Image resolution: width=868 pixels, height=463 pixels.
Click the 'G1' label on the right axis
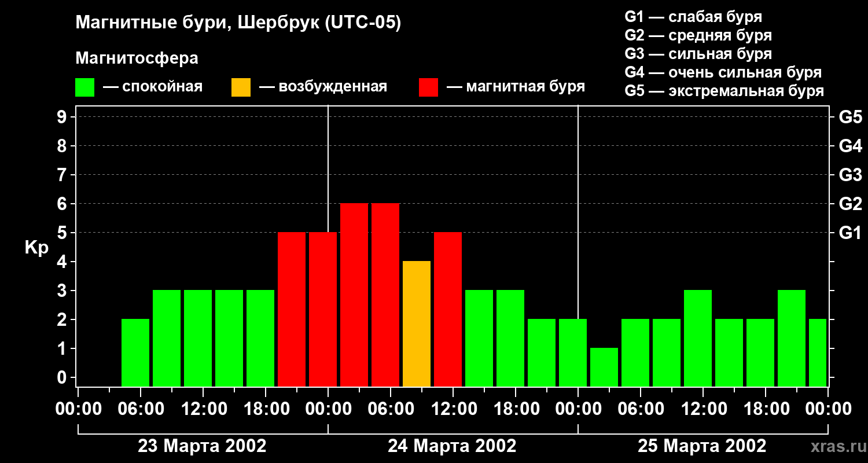coord(850,233)
